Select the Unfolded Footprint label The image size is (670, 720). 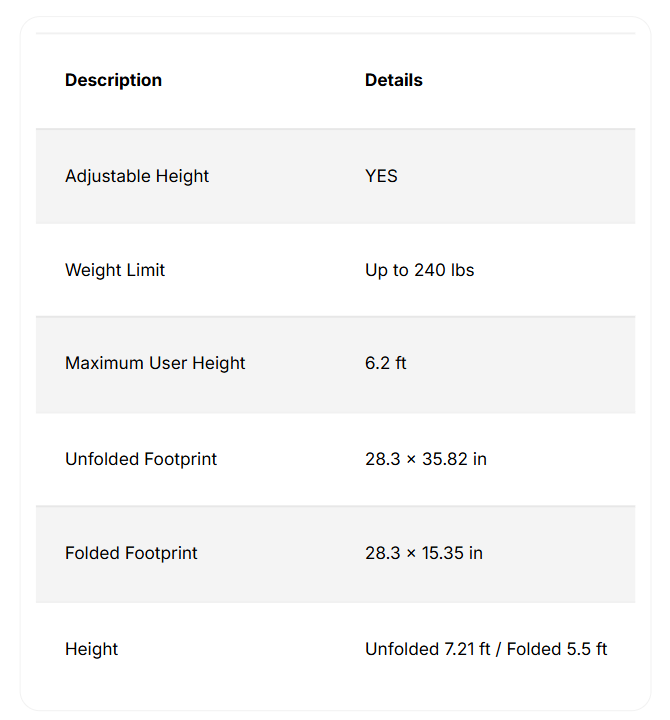click(141, 459)
